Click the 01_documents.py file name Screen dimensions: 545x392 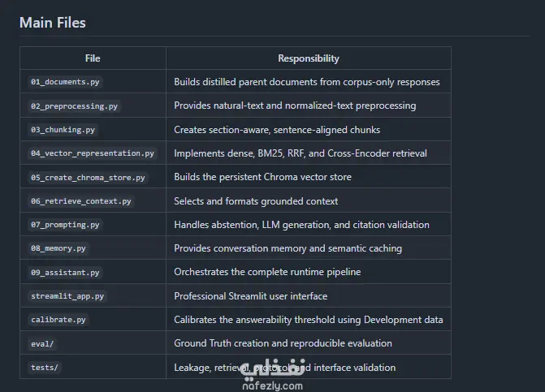(x=65, y=82)
